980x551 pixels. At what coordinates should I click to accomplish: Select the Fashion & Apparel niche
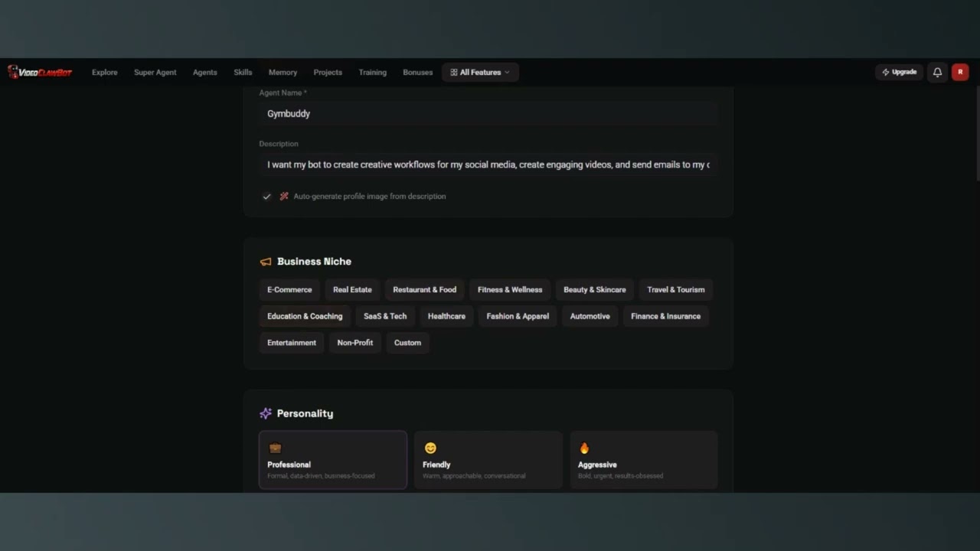pyautogui.click(x=518, y=316)
